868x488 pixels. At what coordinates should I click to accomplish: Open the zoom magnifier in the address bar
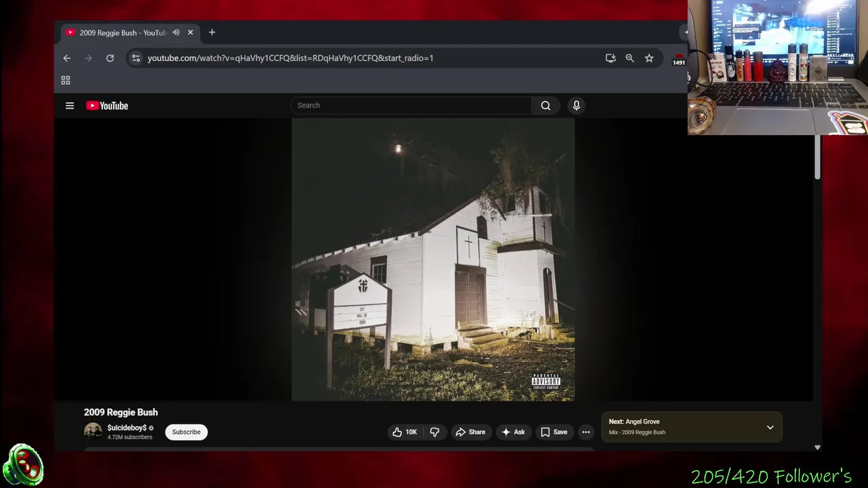point(630,58)
